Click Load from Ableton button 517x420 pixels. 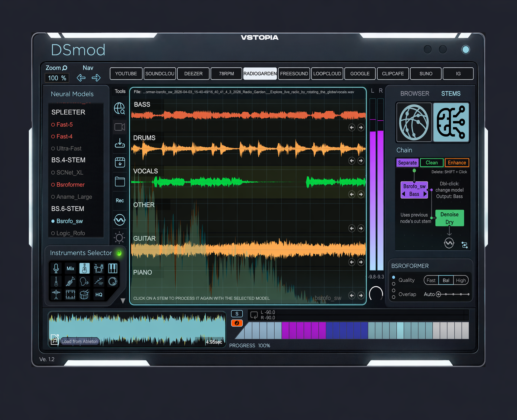[x=80, y=341]
